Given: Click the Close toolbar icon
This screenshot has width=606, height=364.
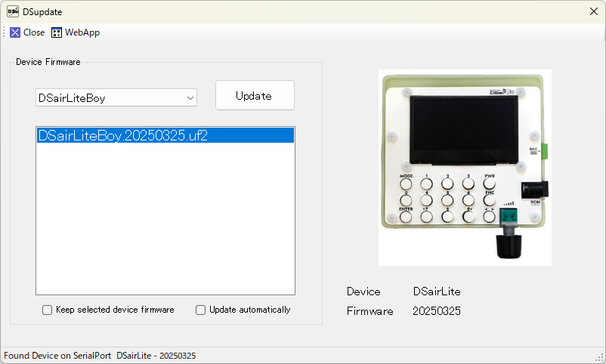Looking at the screenshot, I should pos(15,32).
